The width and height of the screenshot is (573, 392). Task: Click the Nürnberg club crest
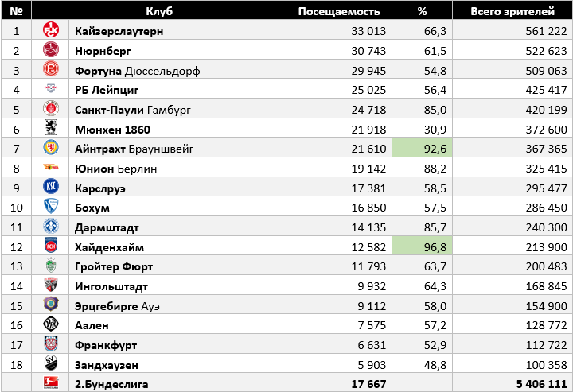tap(51, 50)
